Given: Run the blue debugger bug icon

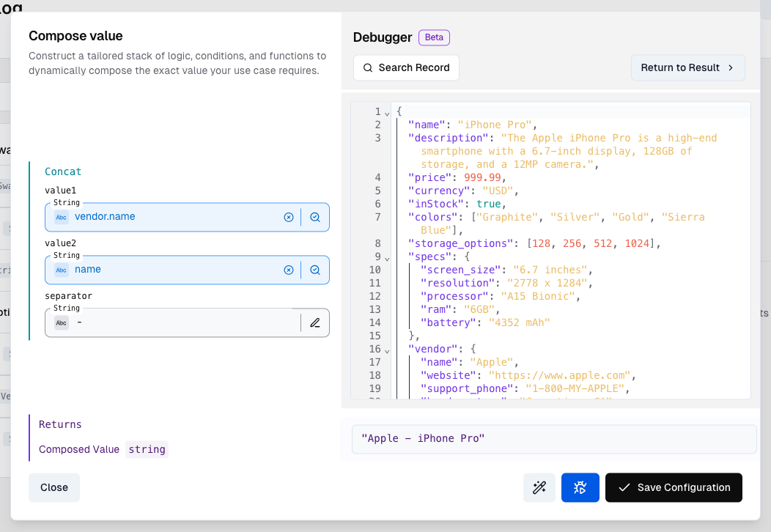Looking at the screenshot, I should pos(580,487).
